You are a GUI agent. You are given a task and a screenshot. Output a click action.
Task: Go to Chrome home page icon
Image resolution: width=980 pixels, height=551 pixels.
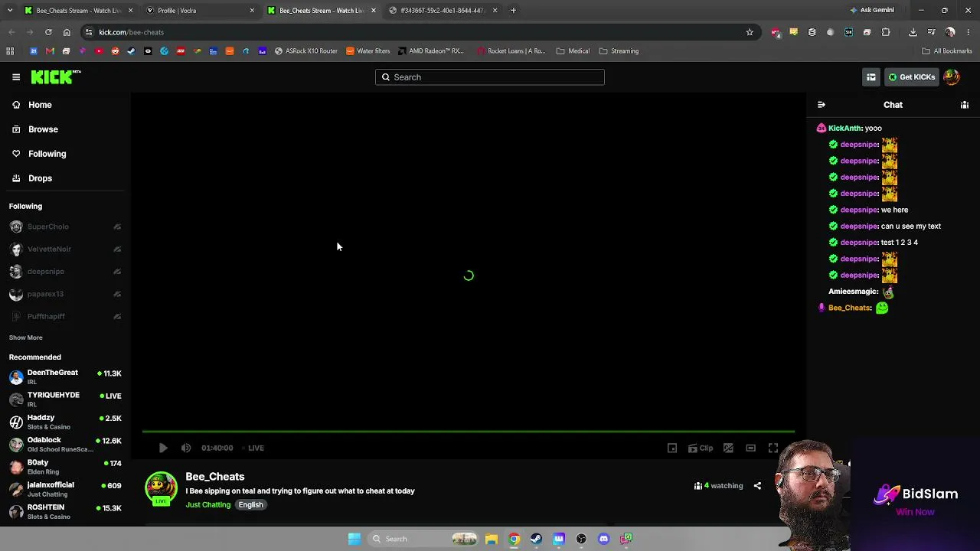(x=67, y=32)
